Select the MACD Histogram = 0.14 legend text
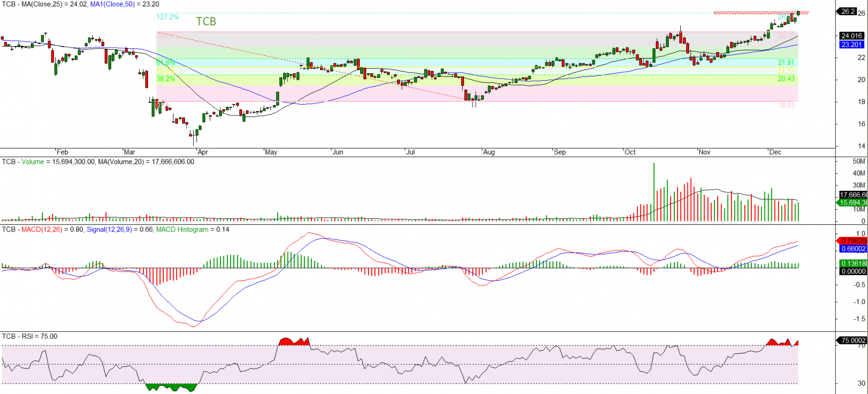This screenshot has height=394, width=868. 193,230
